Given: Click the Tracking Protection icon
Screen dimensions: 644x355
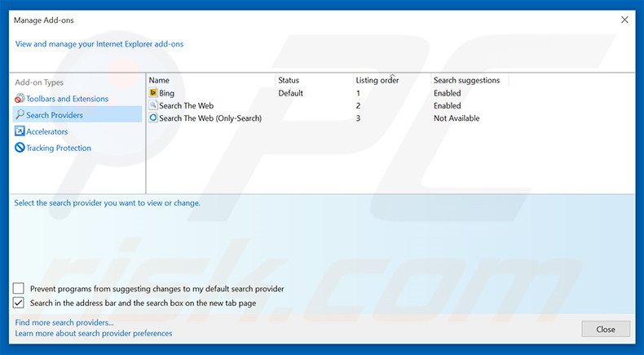Looking at the screenshot, I should pyautogui.click(x=20, y=147).
